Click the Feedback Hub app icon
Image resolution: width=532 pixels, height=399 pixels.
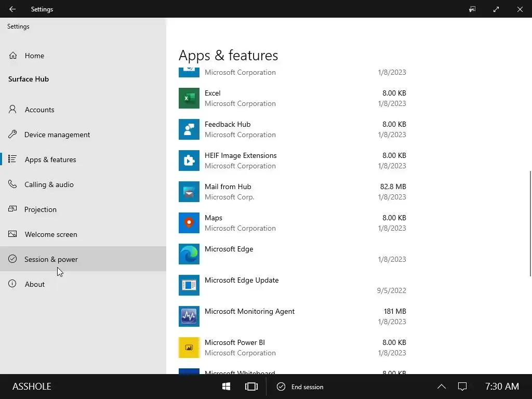189,129
